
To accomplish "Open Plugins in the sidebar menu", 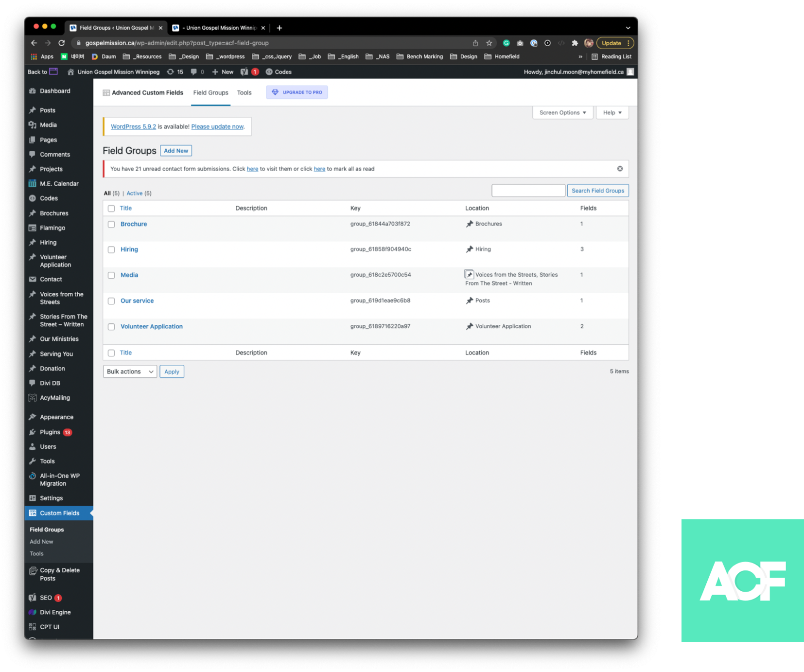I will coord(50,432).
